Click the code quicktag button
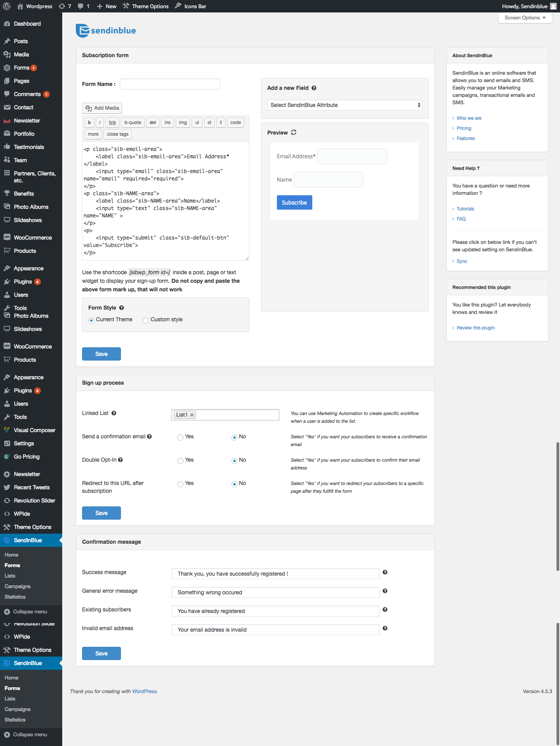The height and width of the screenshot is (746, 560). coord(236,123)
